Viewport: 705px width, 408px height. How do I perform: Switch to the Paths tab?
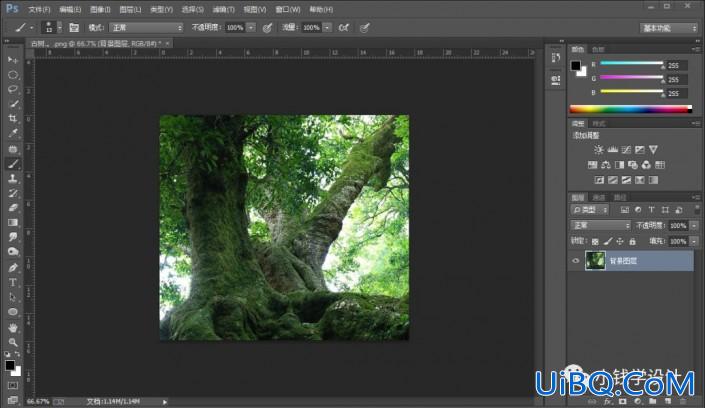(620, 197)
